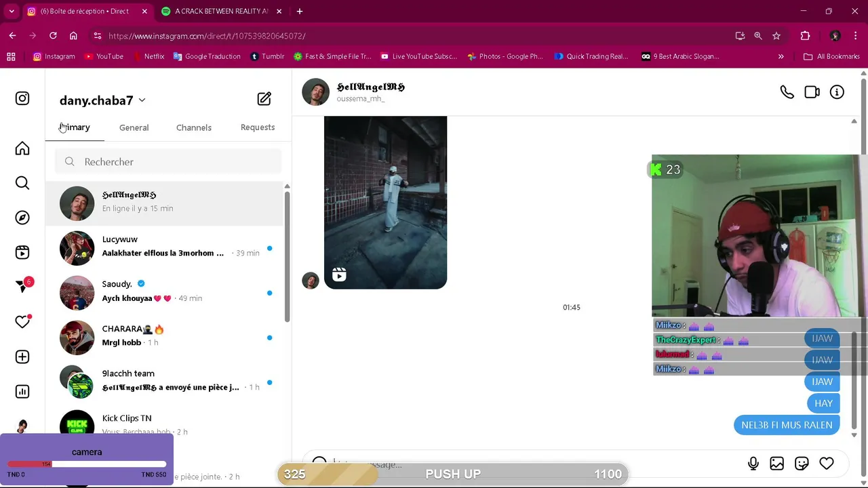Focus the browser address bar URL
This screenshot has width=868, height=488.
click(x=207, y=36)
